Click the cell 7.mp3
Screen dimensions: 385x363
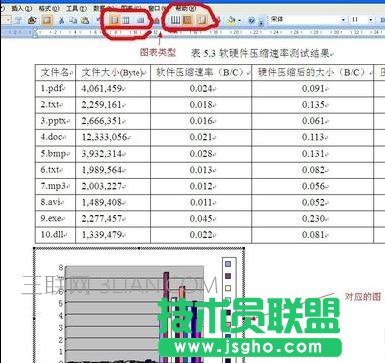(54, 186)
